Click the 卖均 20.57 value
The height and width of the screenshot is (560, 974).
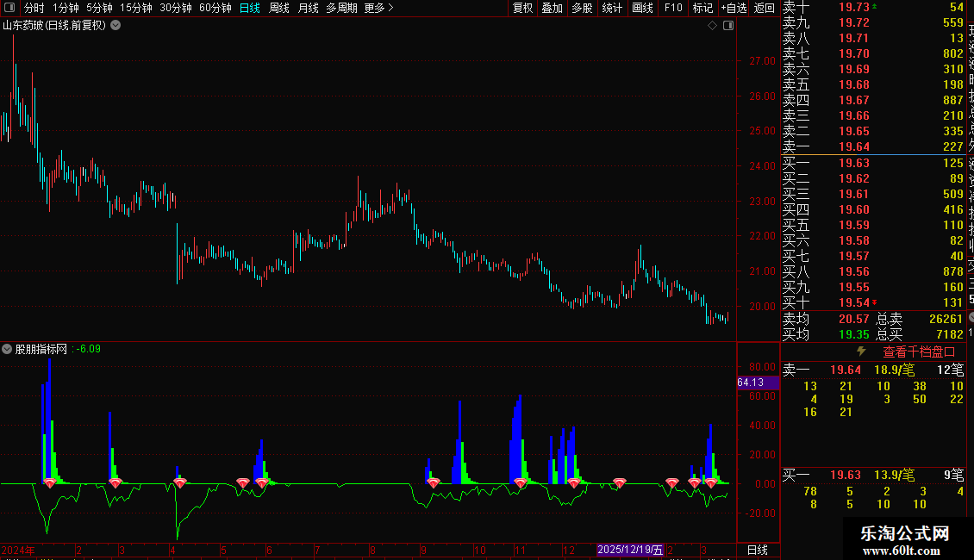pyautogui.click(x=854, y=319)
